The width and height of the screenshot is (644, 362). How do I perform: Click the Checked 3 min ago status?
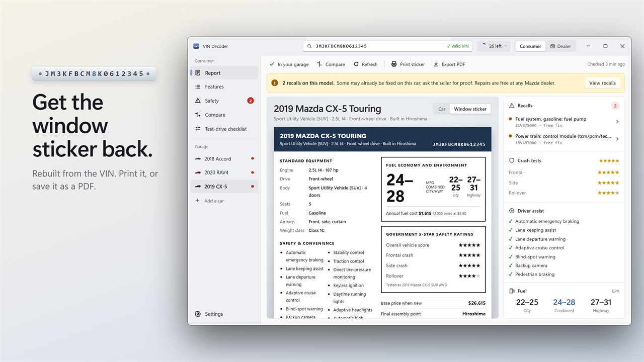click(606, 64)
